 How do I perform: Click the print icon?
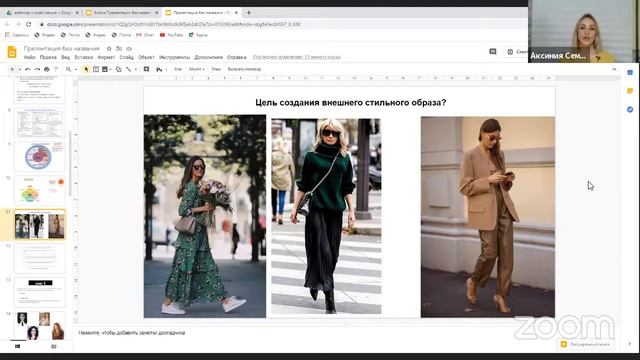(x=47, y=69)
